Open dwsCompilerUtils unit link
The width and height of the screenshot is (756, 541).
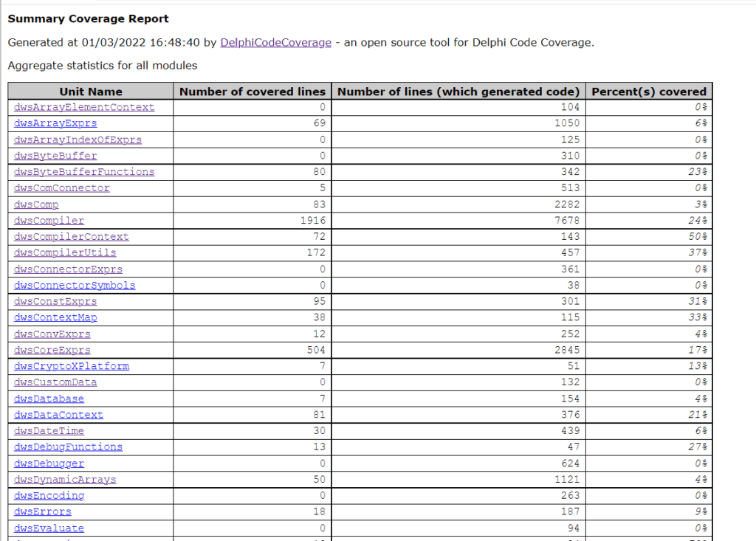point(65,253)
